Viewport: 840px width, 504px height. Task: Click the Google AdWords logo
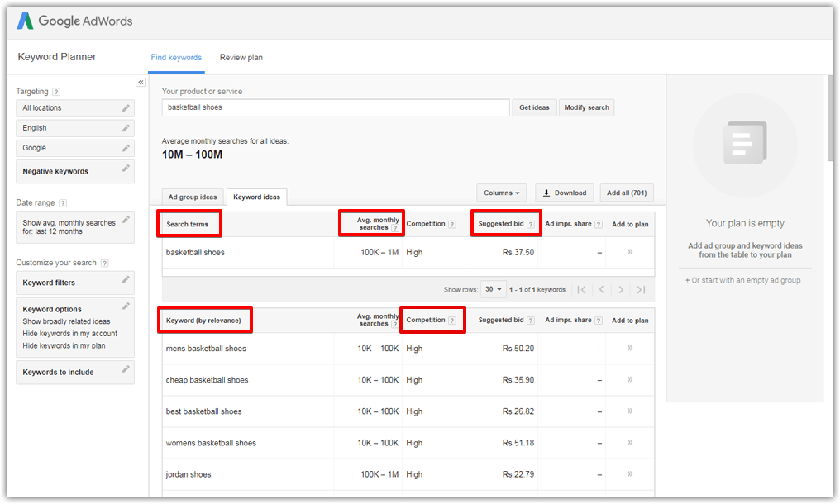[74, 21]
